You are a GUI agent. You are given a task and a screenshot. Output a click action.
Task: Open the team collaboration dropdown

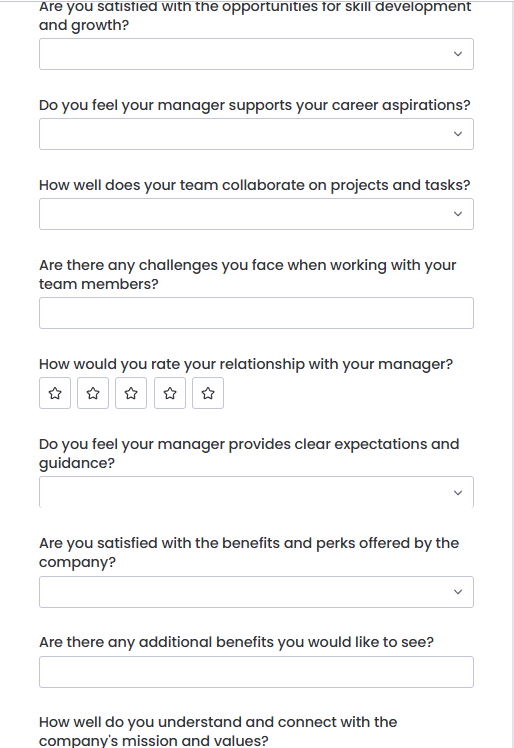[256, 214]
